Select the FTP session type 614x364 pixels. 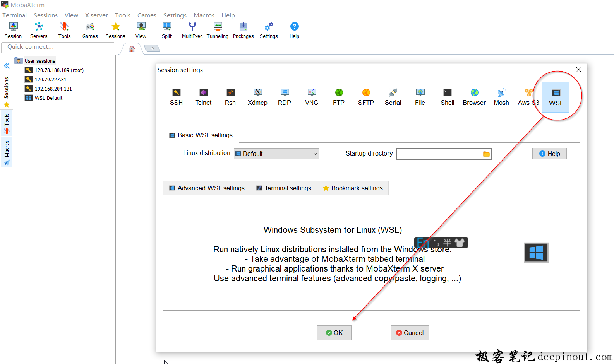339,97
